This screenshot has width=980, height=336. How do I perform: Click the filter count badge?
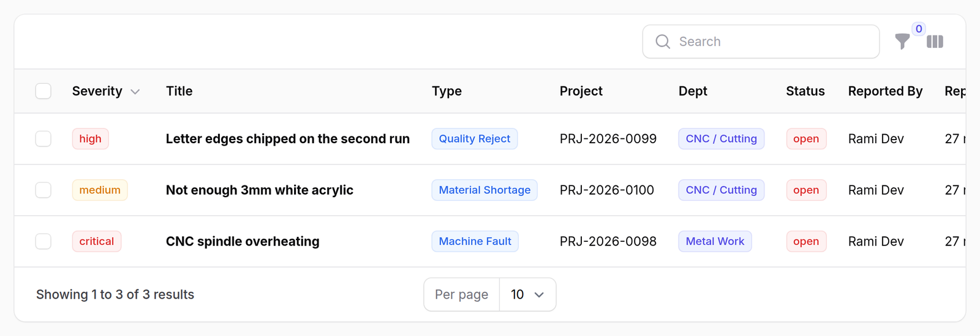click(x=919, y=29)
